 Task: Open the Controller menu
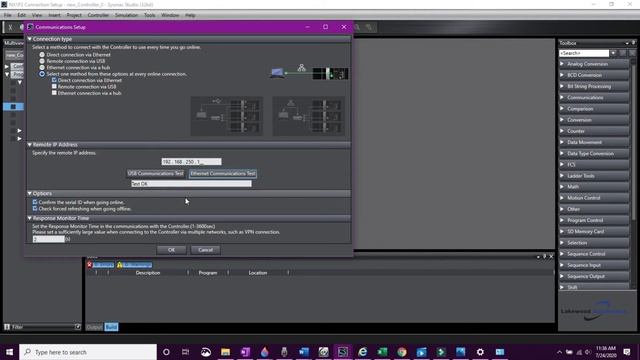98,15
